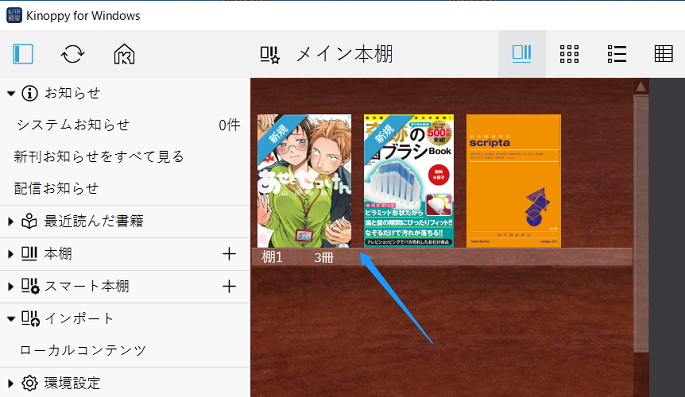
Task: Select 新刊お知らせをすべて見る link
Action: [x=99, y=157]
